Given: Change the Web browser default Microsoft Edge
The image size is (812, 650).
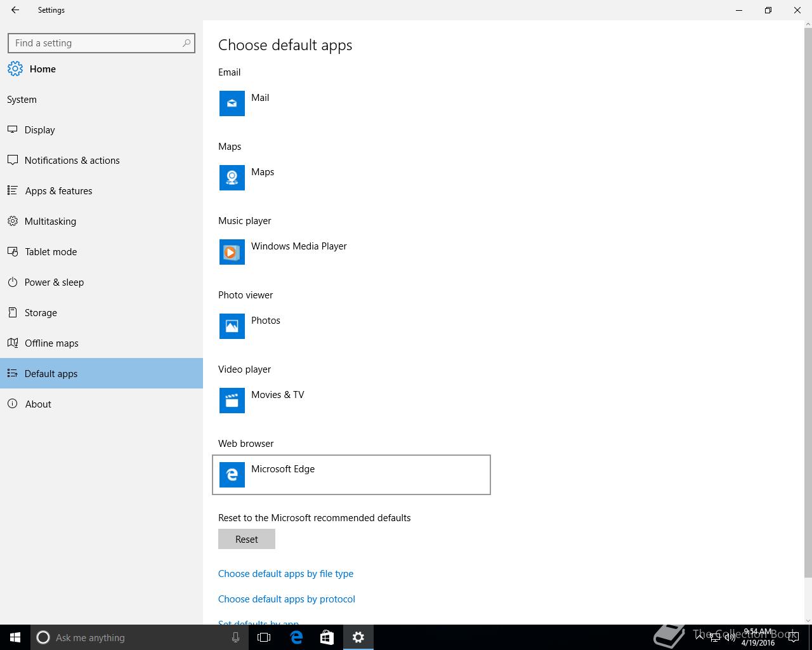Looking at the screenshot, I should coord(351,475).
